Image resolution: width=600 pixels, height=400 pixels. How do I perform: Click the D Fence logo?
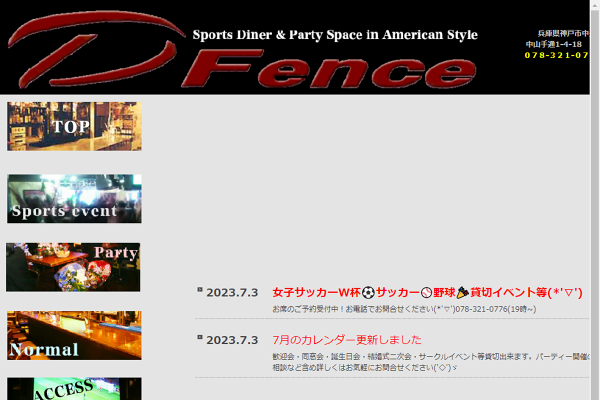pos(243,50)
